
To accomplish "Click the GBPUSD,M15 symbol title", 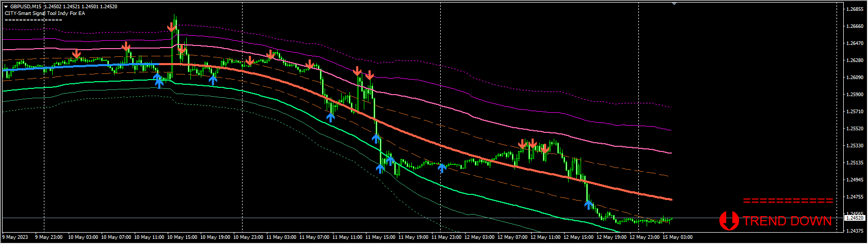I will (x=26, y=7).
